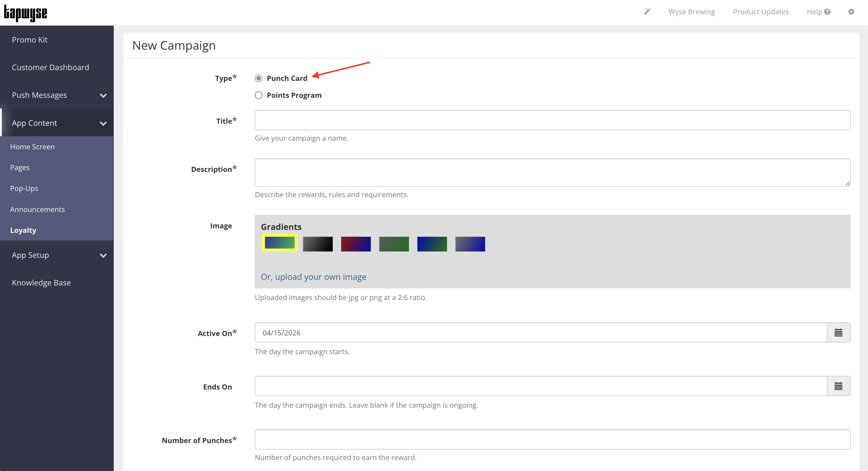Image resolution: width=868 pixels, height=471 pixels.
Task: Go to the Loyalty sidebar item
Action: pyautogui.click(x=23, y=230)
